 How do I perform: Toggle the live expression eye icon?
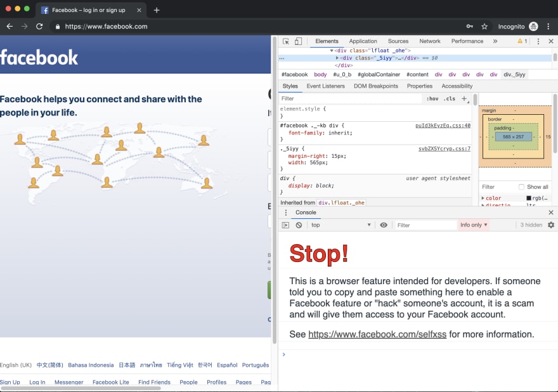click(384, 225)
